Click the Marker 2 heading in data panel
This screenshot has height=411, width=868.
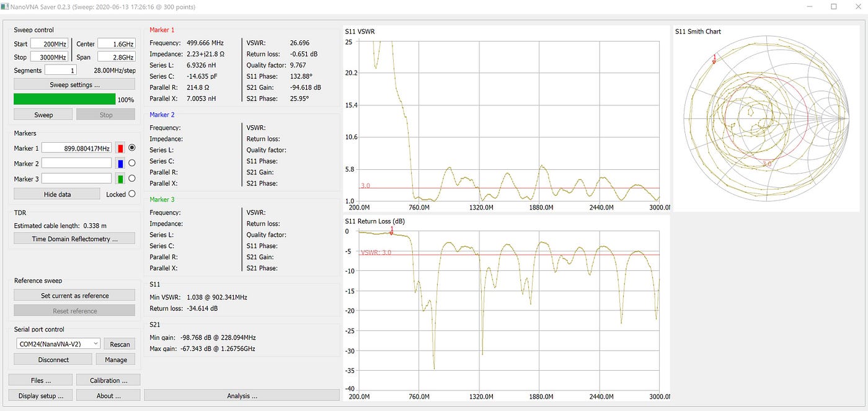tap(162, 115)
